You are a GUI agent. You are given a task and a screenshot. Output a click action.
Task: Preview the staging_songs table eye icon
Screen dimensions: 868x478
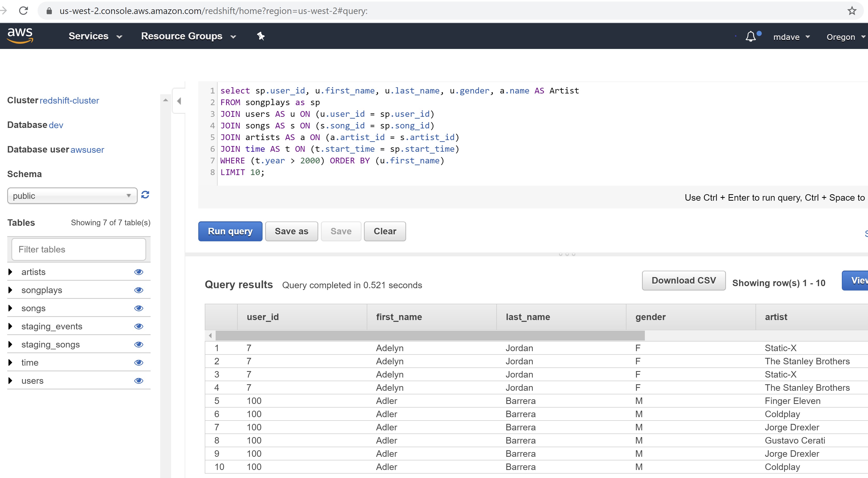click(x=139, y=344)
